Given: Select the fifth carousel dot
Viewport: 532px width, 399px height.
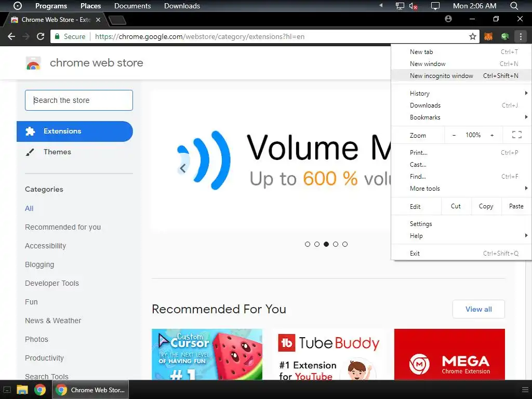Looking at the screenshot, I should 345,244.
